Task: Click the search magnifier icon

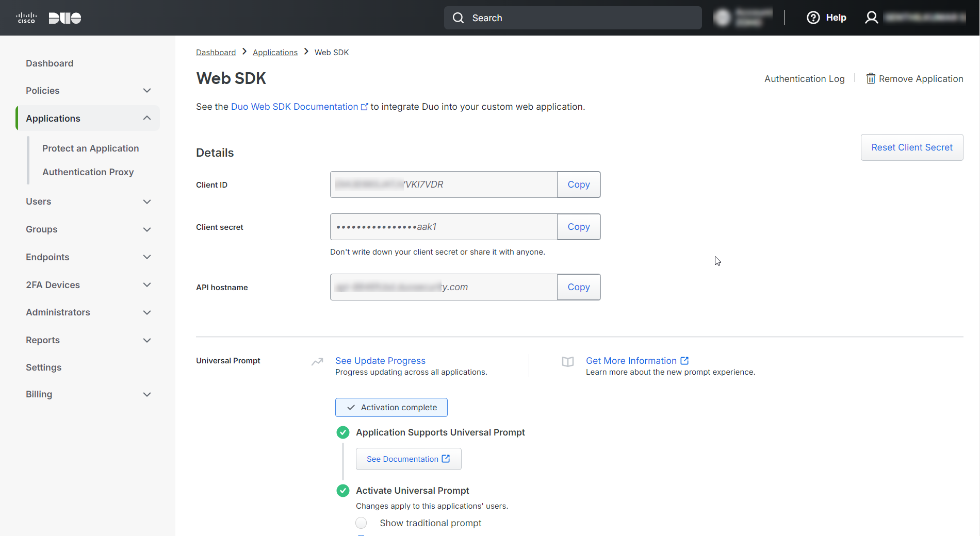Action: 458,18
